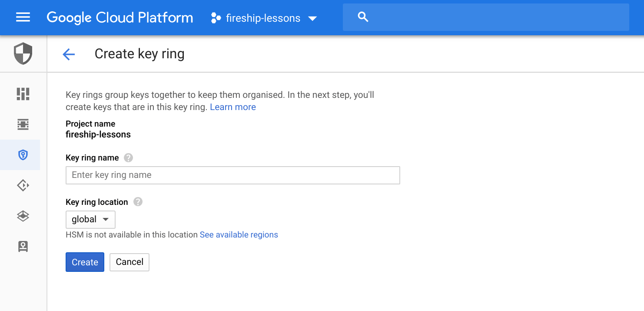
Task: Open the See available regions link
Action: point(239,235)
